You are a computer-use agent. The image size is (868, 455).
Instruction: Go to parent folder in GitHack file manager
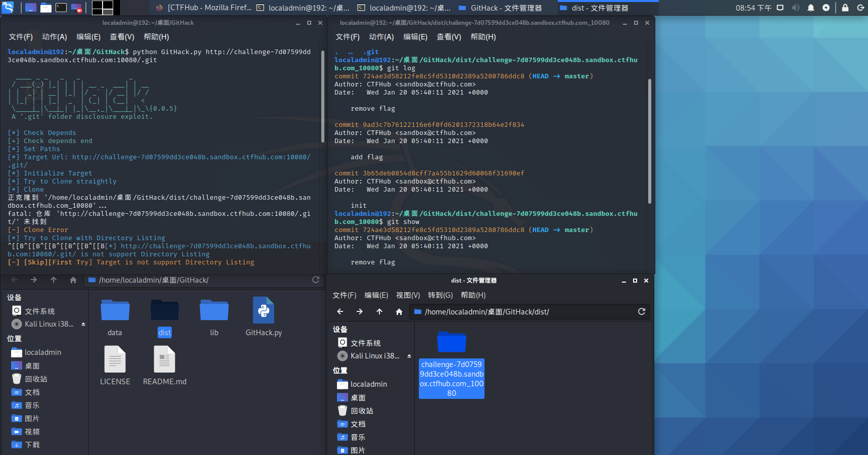point(54,280)
